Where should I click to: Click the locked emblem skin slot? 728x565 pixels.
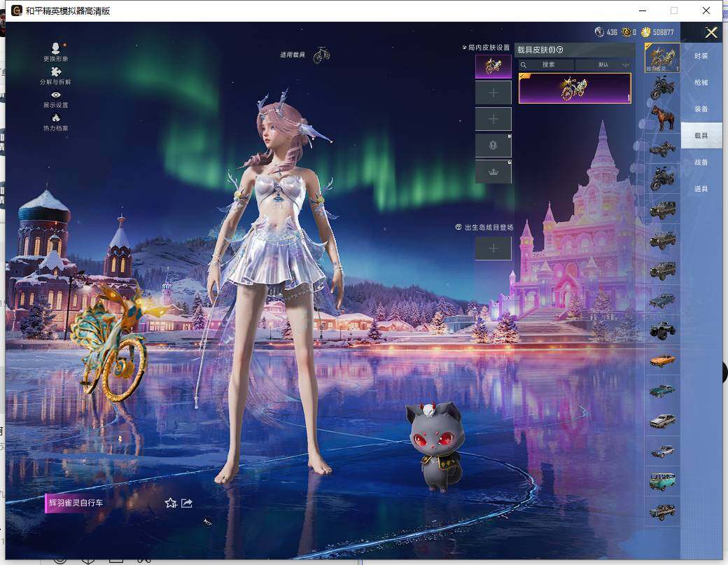[493, 146]
